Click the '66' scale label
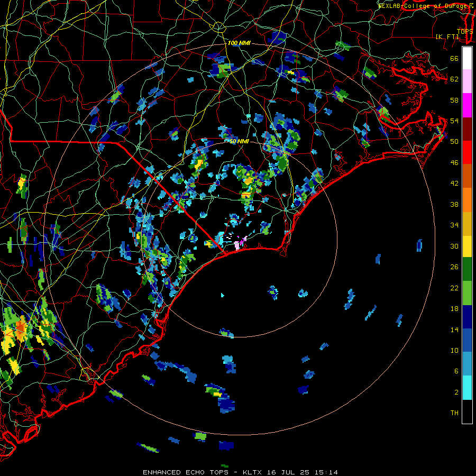 454,58
